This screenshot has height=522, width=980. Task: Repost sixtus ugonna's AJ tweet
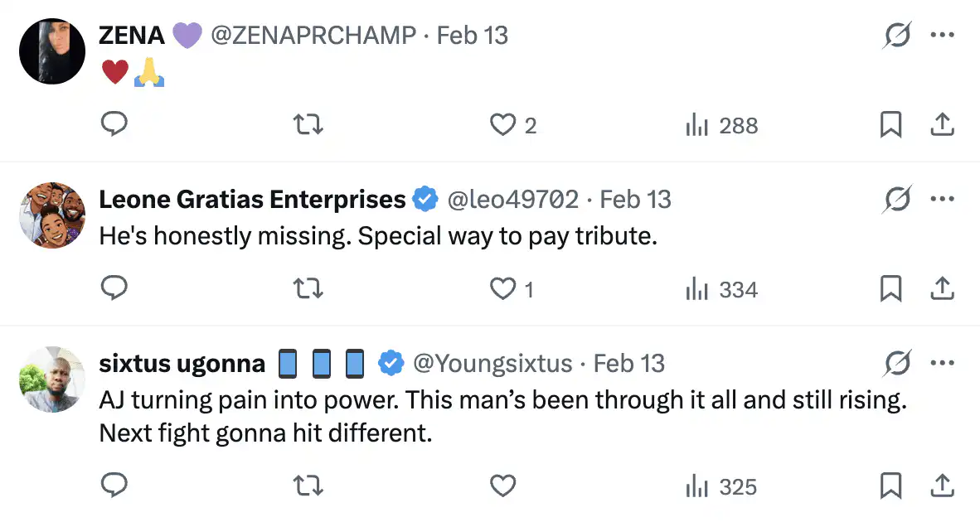coord(308,486)
